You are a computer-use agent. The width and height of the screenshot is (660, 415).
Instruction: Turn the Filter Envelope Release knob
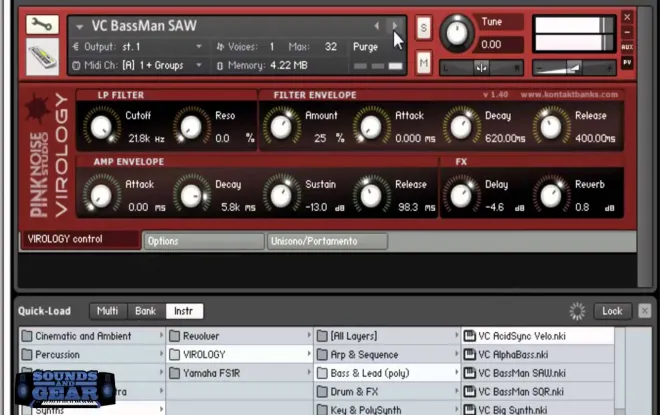point(551,127)
